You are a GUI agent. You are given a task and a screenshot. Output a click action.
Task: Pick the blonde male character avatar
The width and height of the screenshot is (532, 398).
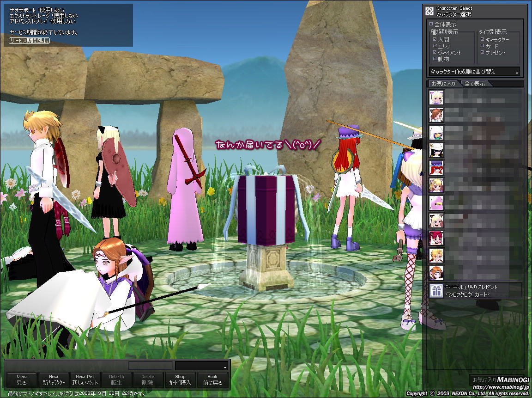pyautogui.click(x=436, y=256)
